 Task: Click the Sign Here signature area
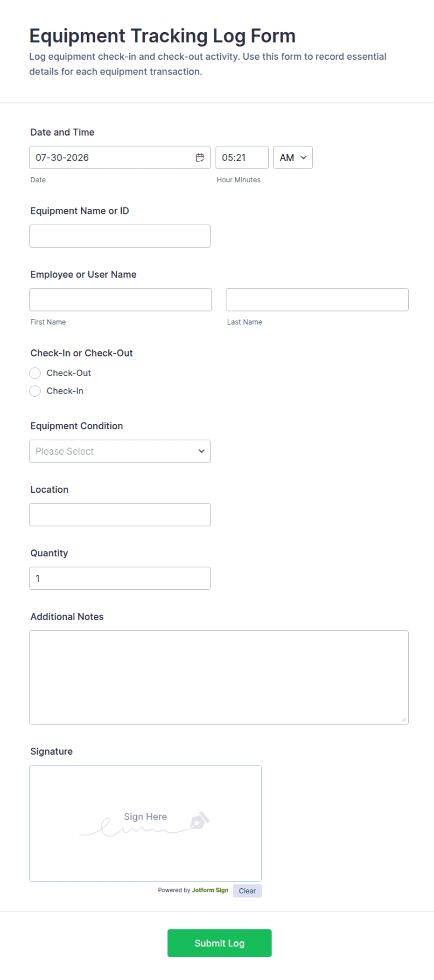tap(146, 823)
